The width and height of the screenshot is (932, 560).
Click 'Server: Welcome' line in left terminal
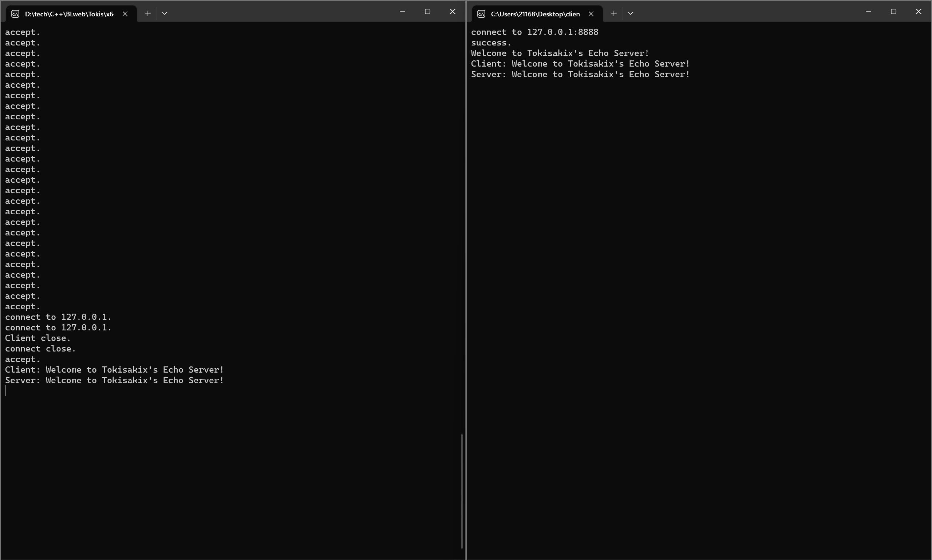point(114,380)
